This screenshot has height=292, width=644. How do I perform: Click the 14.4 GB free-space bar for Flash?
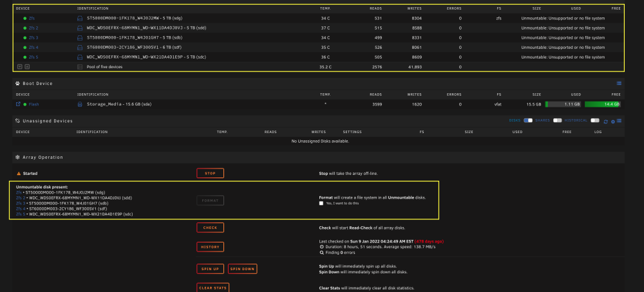tap(603, 104)
